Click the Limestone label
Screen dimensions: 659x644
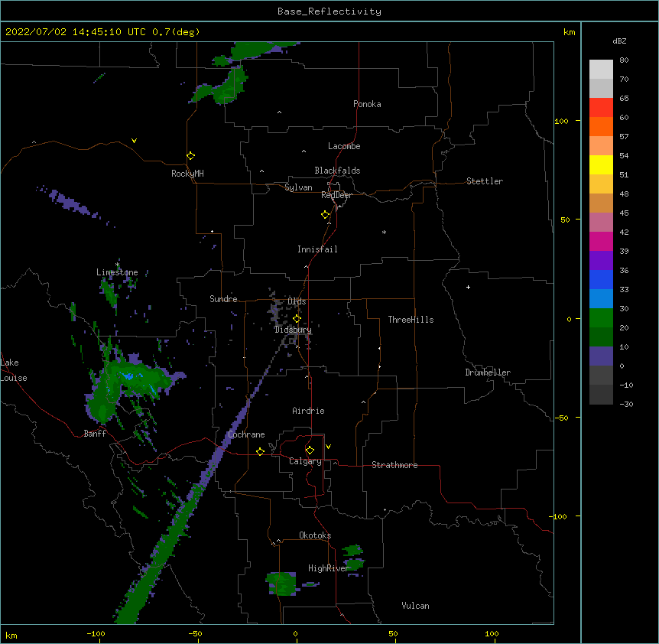(117, 272)
